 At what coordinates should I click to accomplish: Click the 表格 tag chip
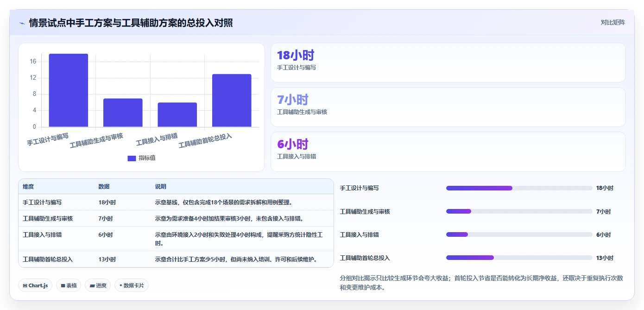[69, 285]
